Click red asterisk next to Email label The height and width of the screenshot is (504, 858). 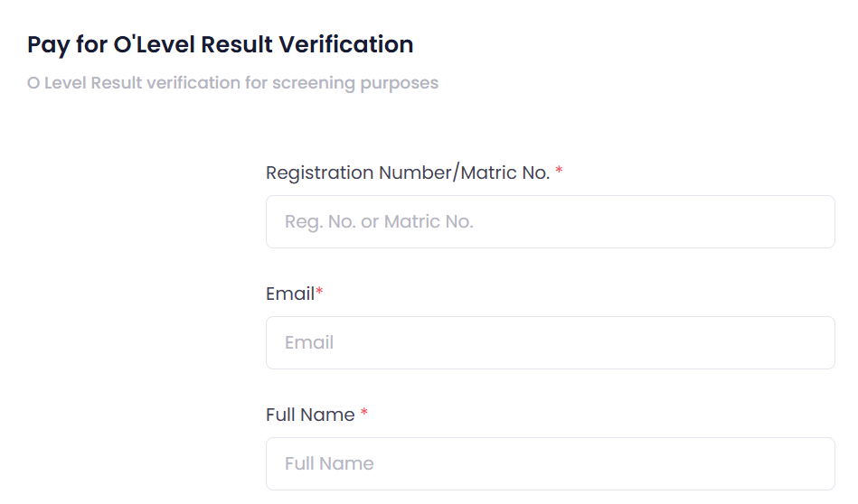pos(319,294)
